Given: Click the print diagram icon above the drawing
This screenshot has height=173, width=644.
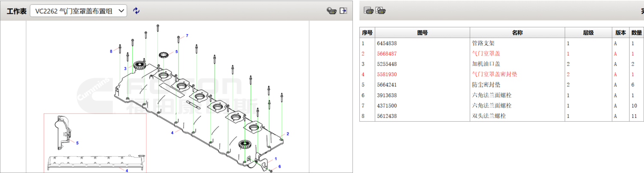Looking at the screenshot, I should [331, 11].
